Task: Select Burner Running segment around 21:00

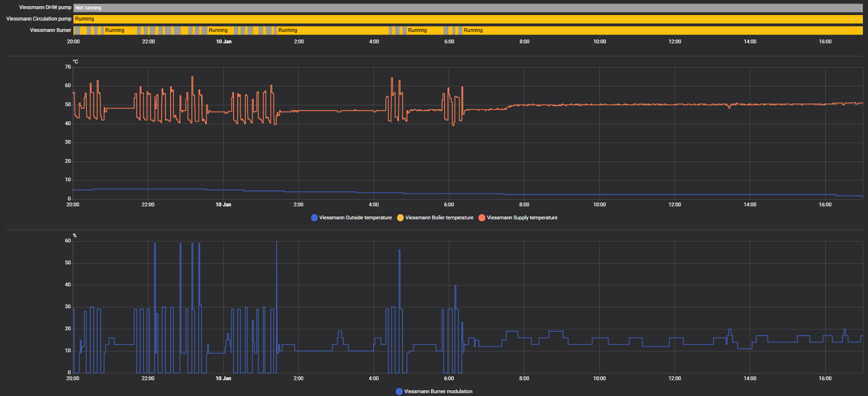Action: pos(120,30)
